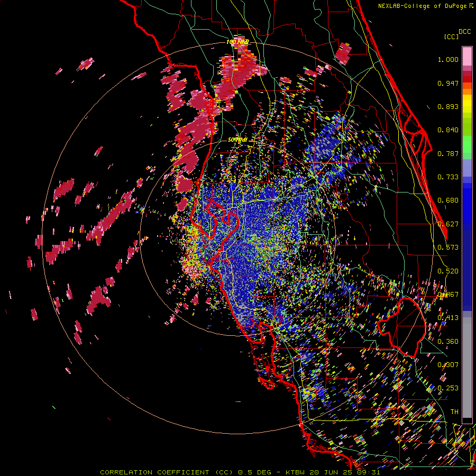Select the 0.680 legend value

[448, 200]
